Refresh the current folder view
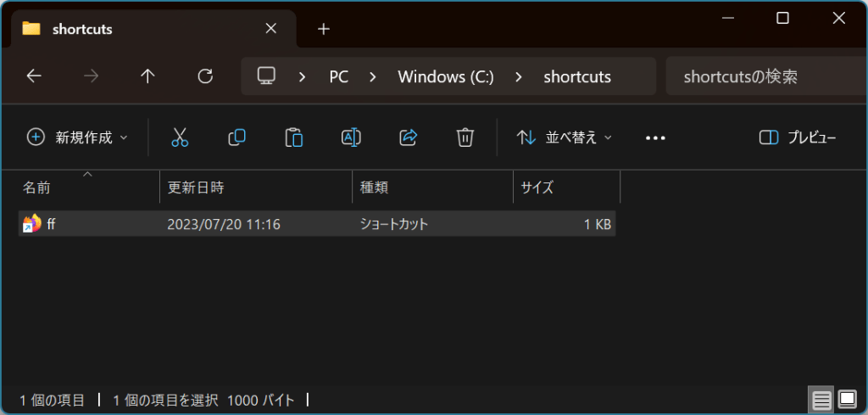 point(204,76)
